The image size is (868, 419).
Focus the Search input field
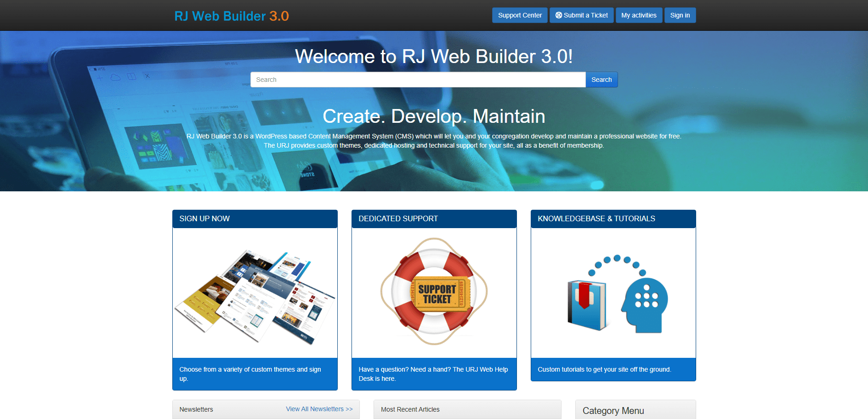point(418,80)
